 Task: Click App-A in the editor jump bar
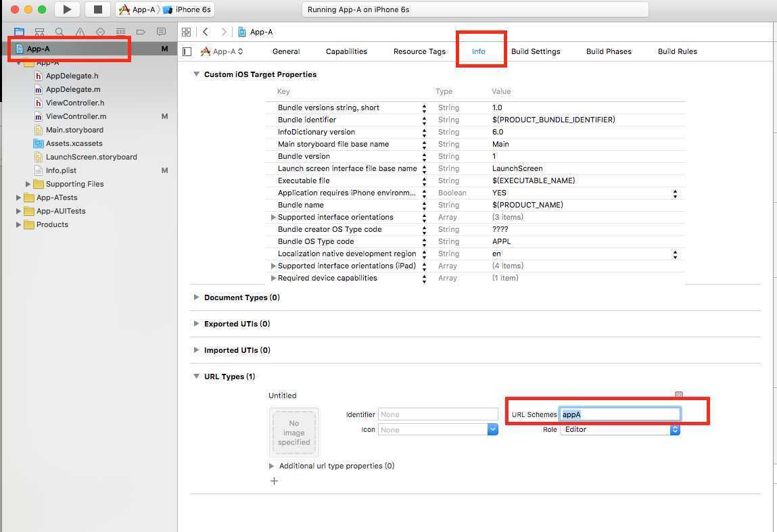[x=256, y=32]
